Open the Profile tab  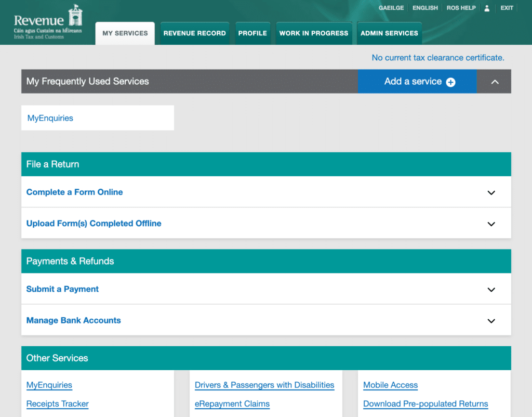[x=252, y=33]
